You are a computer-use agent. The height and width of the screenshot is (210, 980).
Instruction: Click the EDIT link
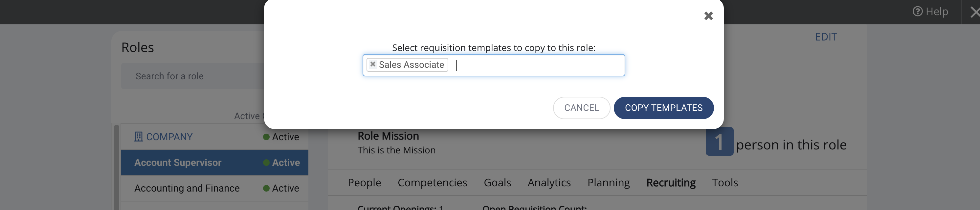(x=826, y=37)
